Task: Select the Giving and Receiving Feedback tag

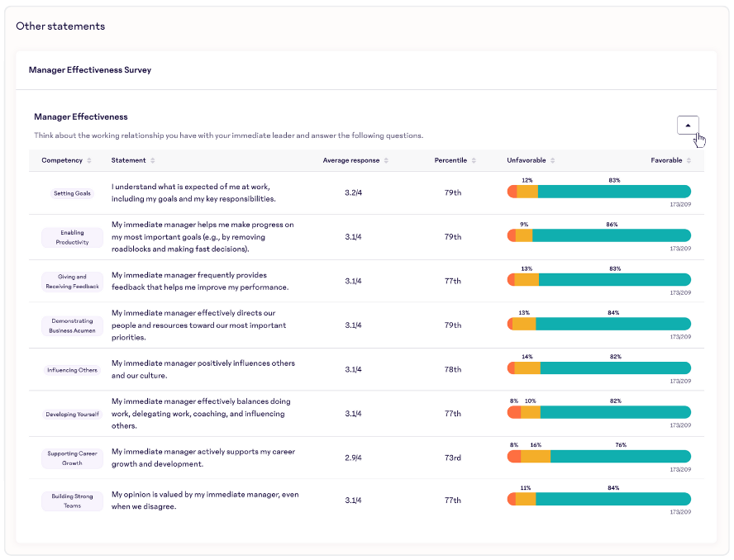Action: (x=72, y=282)
